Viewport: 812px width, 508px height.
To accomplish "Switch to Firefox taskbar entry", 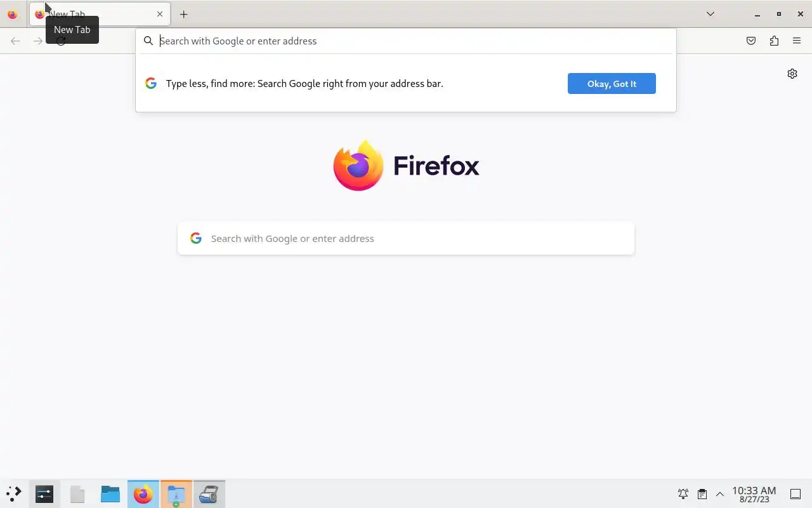I will [143, 493].
